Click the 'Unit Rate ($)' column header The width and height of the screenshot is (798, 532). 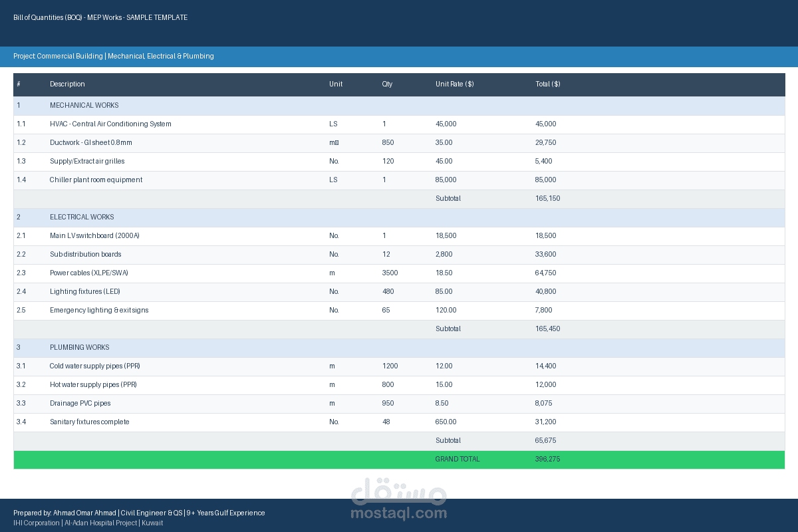click(x=454, y=84)
